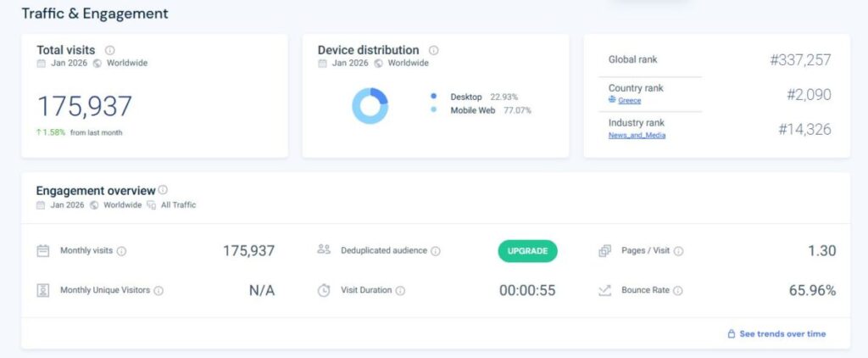Screen dimensions: 868x358
Task: Open the News_and_Media industry link
Action: (637, 135)
